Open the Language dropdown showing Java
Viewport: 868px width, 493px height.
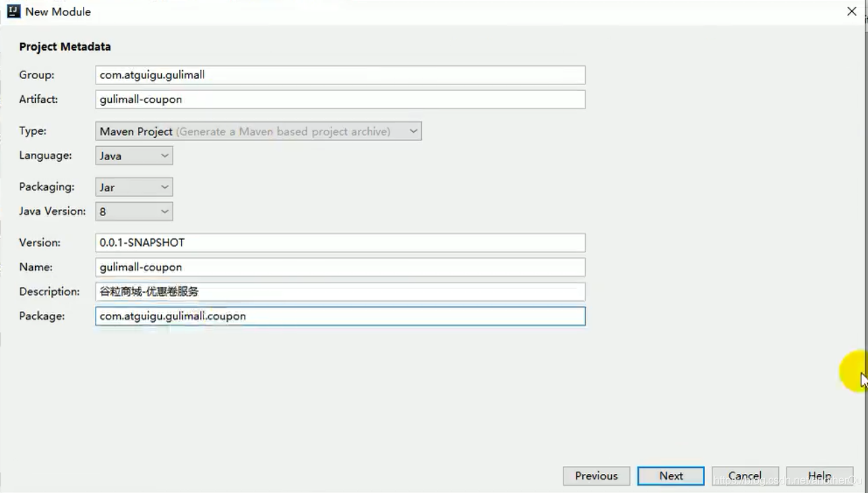tap(134, 156)
